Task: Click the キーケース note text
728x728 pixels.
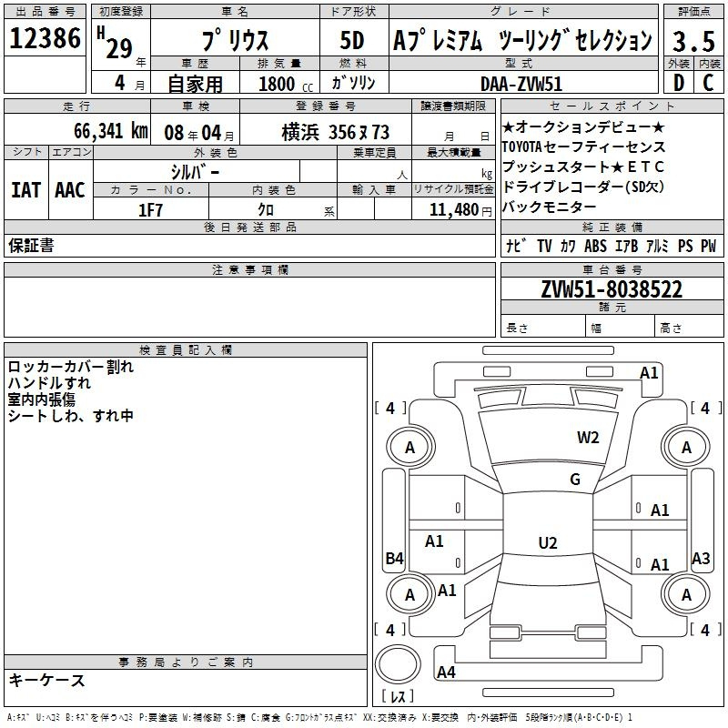Action: [47, 681]
